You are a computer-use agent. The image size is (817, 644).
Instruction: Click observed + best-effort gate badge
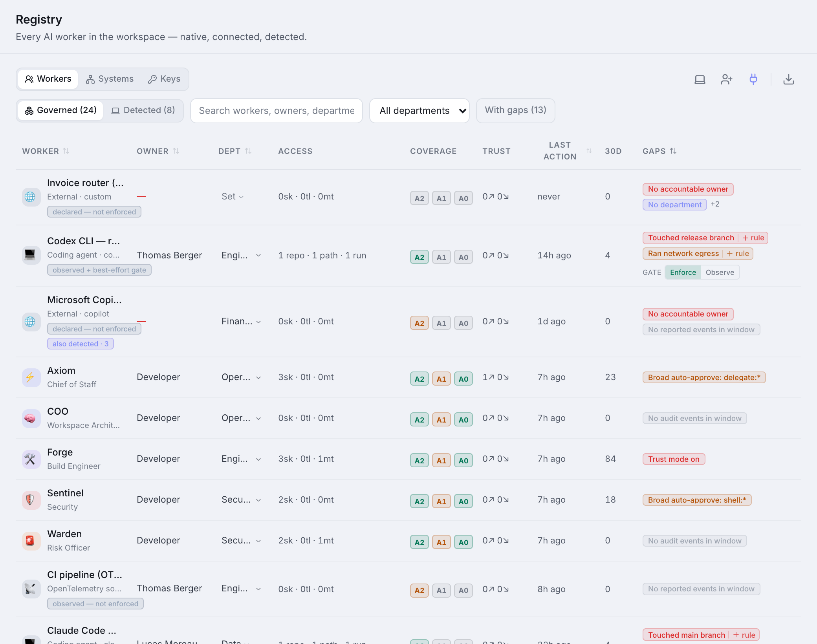point(99,270)
